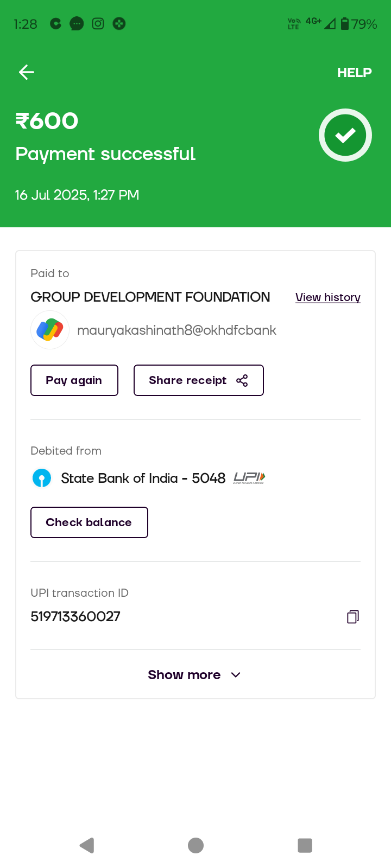Screen dimensions: 391x868
Task: Tap the green payment success checkmark
Action: (x=345, y=135)
